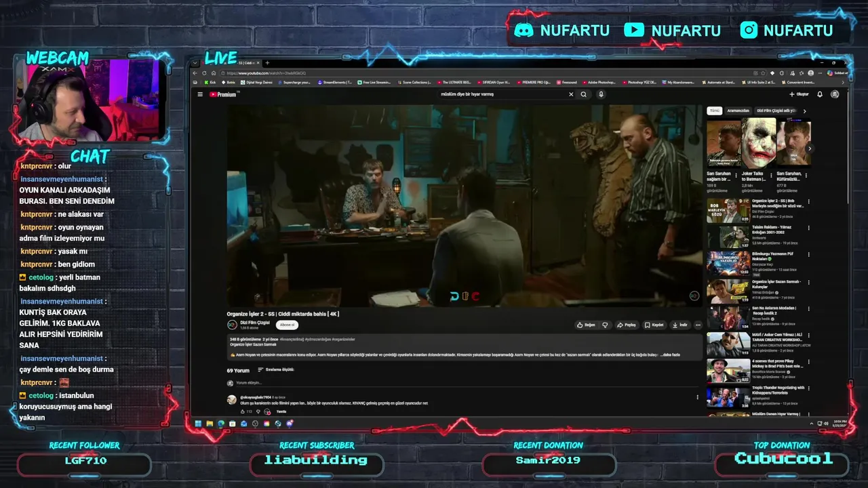Open the Bilimkurgu Yazmanın Püf Noktaları video

pos(728,264)
